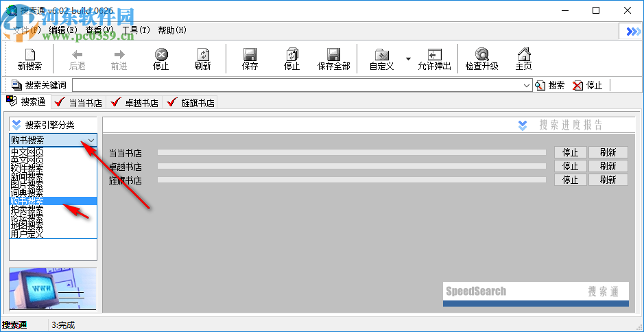Select 用户定义 in category list
Image resolution: width=644 pixels, height=332 pixels.
click(53, 234)
